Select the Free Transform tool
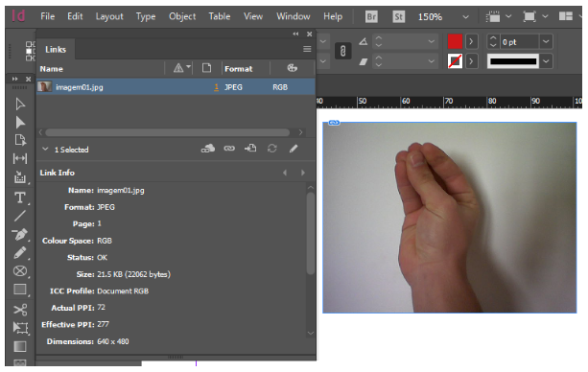This screenshot has height=372, width=588. 20,328
